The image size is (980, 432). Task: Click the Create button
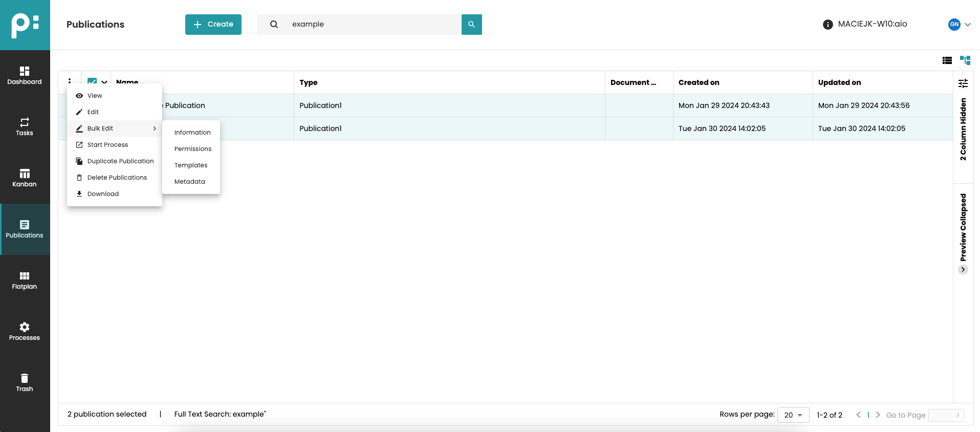click(213, 25)
